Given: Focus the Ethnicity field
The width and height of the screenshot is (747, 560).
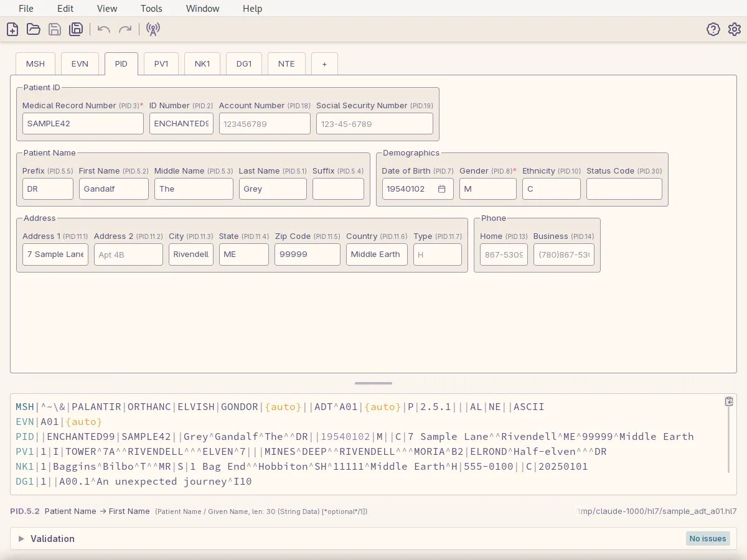Looking at the screenshot, I should coord(552,189).
